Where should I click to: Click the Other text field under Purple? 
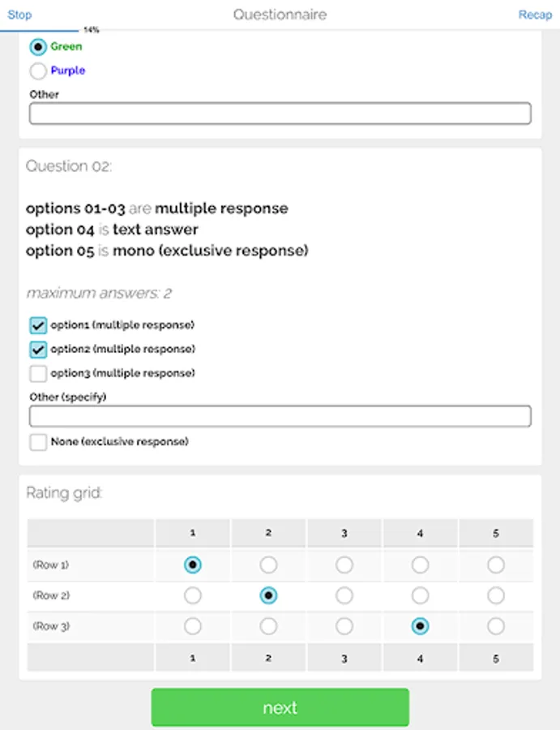pos(280,114)
